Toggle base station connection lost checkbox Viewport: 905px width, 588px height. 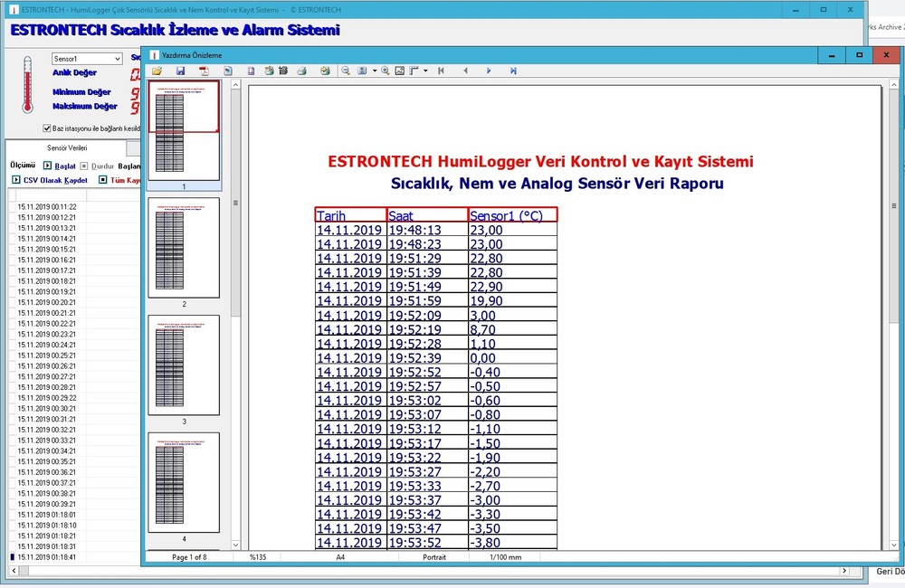tap(48, 128)
